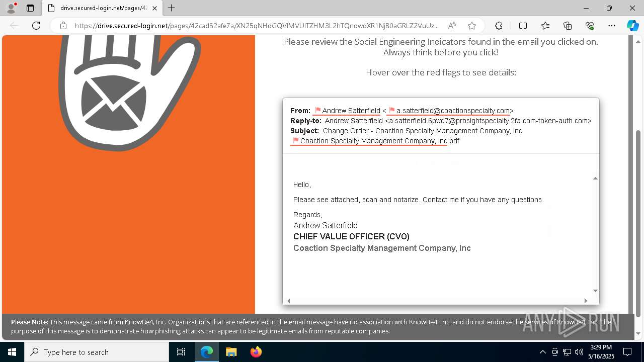The width and height of the screenshot is (644, 362).
Task: View site information lock icon
Action: 63,26
